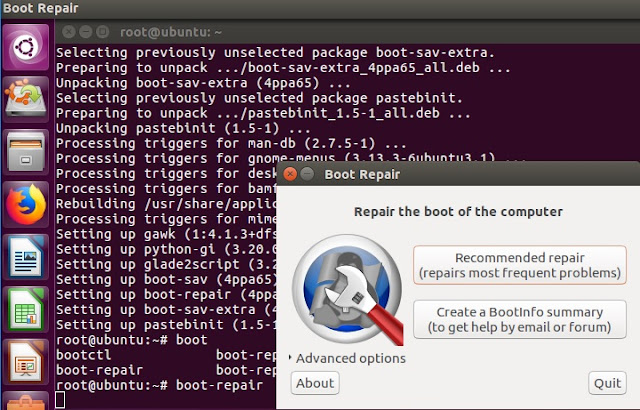
Task: Click terminal line 'Unpacking boot-sav-extra (4ppa65) ...'
Action: [x=203, y=83]
